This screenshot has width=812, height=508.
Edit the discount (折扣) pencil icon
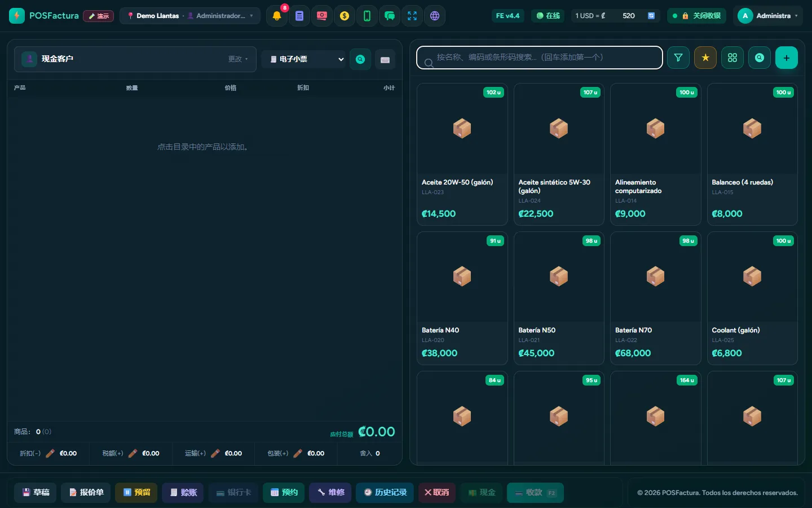[50, 453]
